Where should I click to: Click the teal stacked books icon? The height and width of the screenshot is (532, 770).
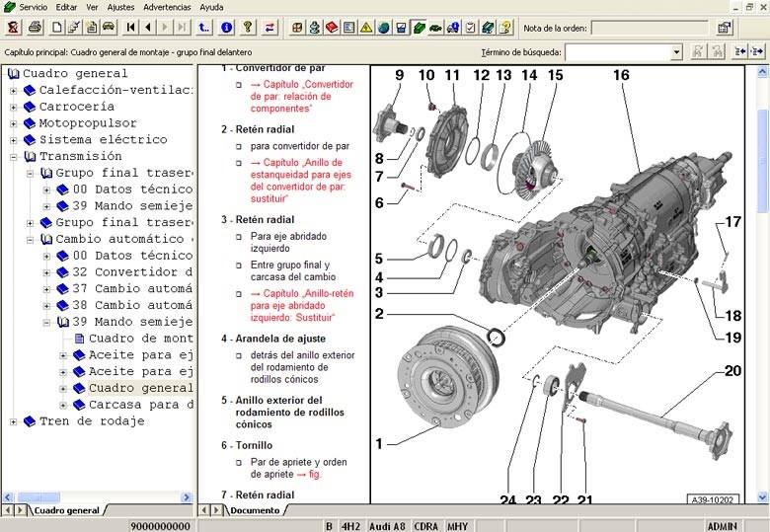[x=488, y=27]
